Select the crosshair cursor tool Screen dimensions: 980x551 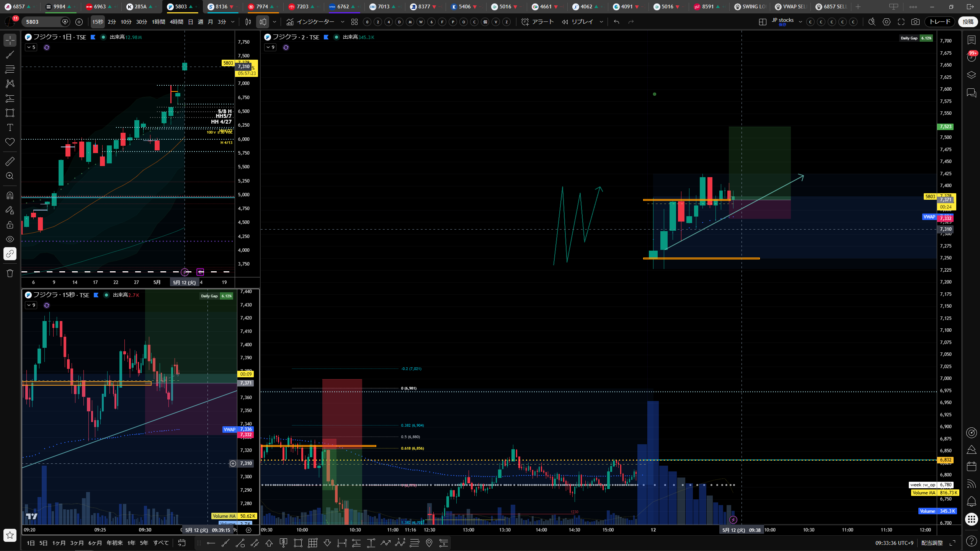(10, 40)
